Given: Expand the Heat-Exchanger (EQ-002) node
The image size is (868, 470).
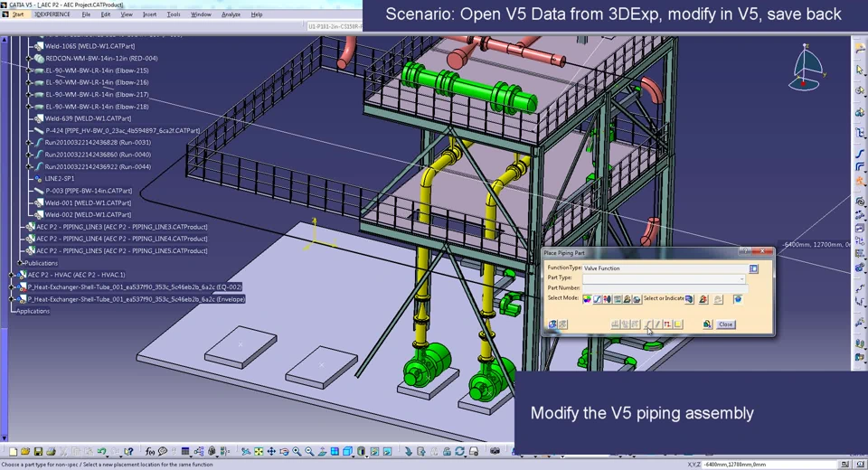Looking at the screenshot, I should coord(12,287).
